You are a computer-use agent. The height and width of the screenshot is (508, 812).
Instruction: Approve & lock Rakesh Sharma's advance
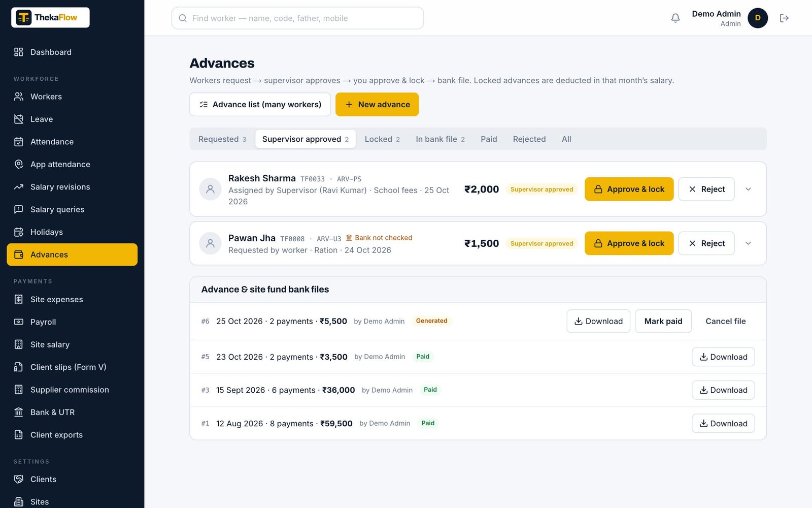(629, 189)
